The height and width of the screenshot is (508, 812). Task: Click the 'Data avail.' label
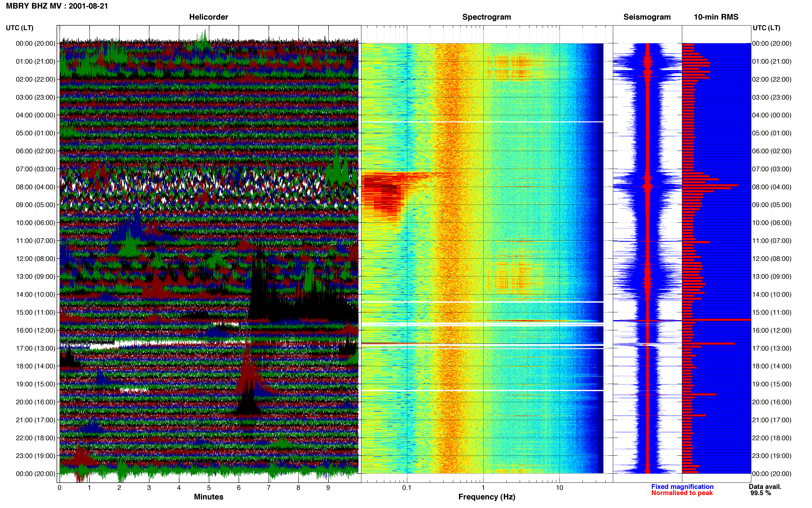click(x=765, y=486)
